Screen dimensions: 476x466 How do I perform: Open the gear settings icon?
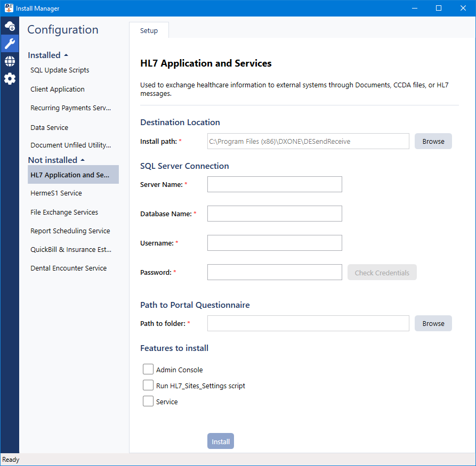(x=10, y=79)
